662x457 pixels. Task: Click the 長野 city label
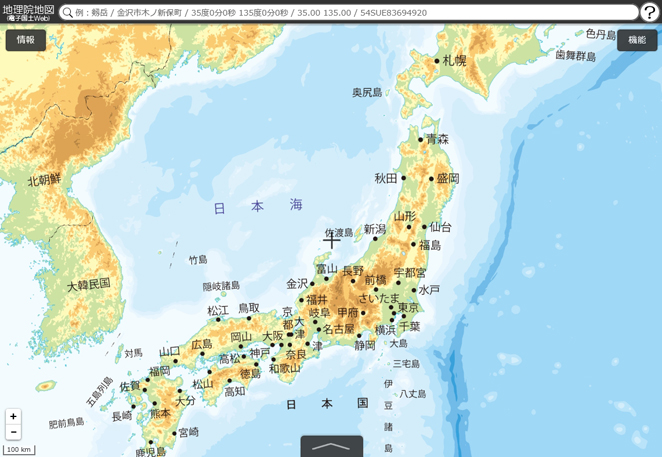pyautogui.click(x=353, y=270)
